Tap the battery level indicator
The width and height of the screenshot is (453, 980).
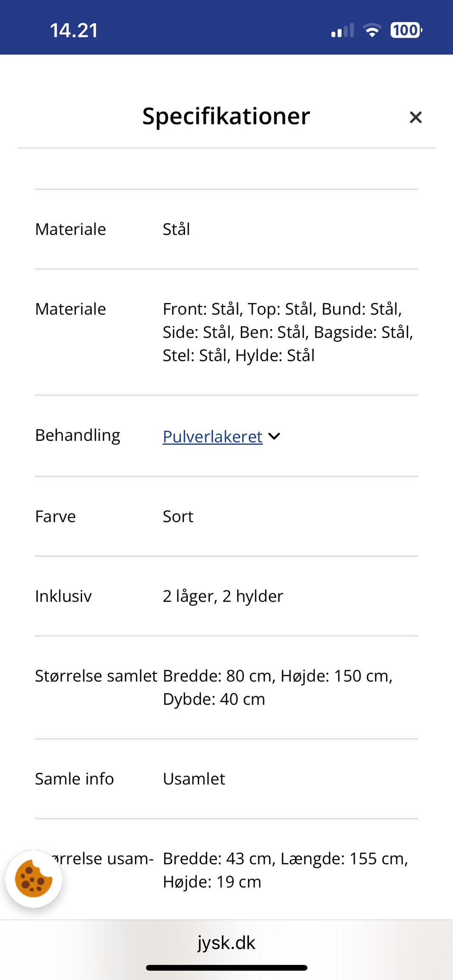pos(406,30)
